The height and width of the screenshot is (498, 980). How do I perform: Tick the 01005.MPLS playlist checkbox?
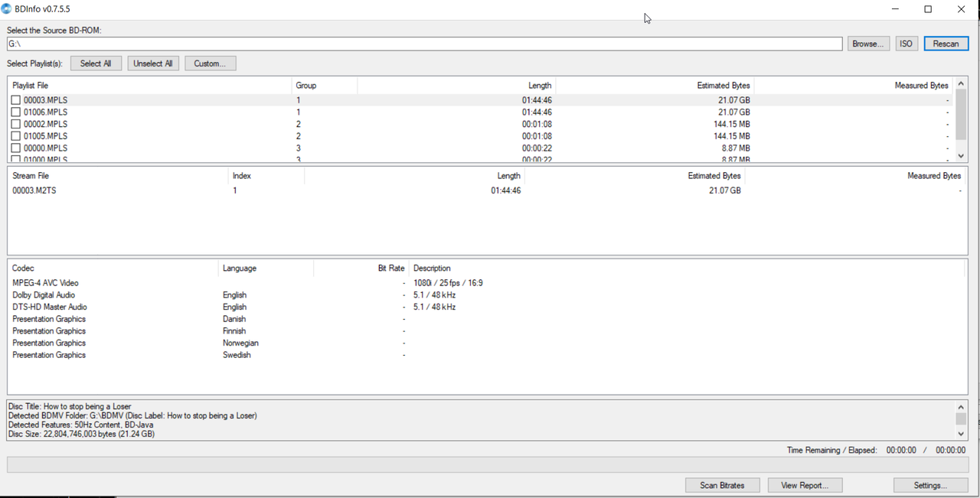16,136
